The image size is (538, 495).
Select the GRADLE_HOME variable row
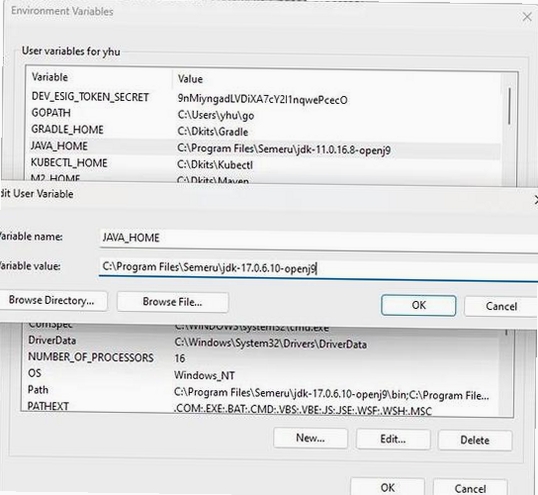point(264,130)
